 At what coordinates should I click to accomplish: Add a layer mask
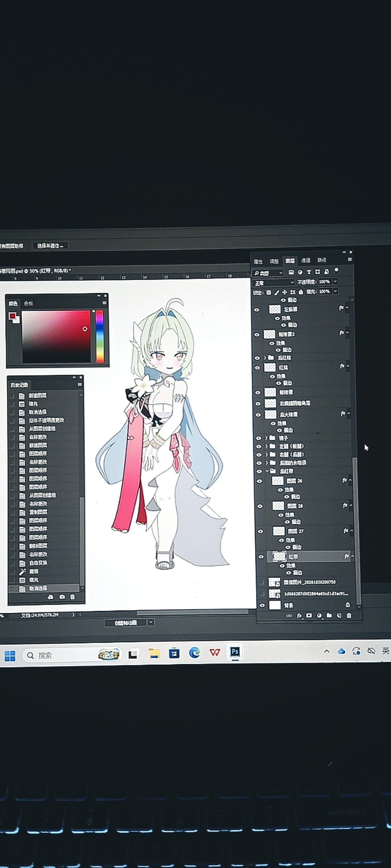(309, 616)
